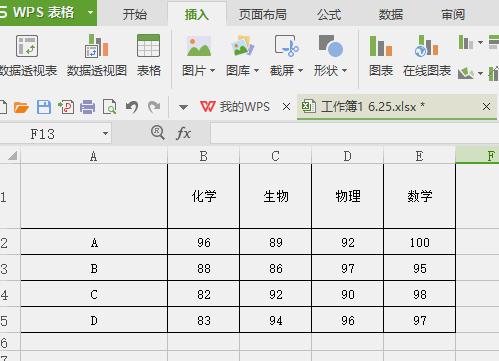Click the Select All corner triangle
499x361 pixels.
[13, 156]
